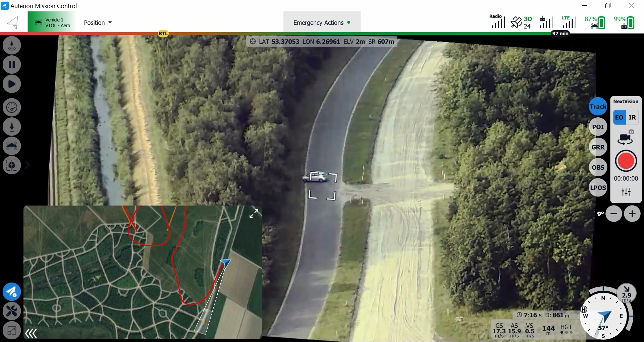Collapse the map panel with triple chevrons
The height and width of the screenshot is (342, 644).
[31, 333]
